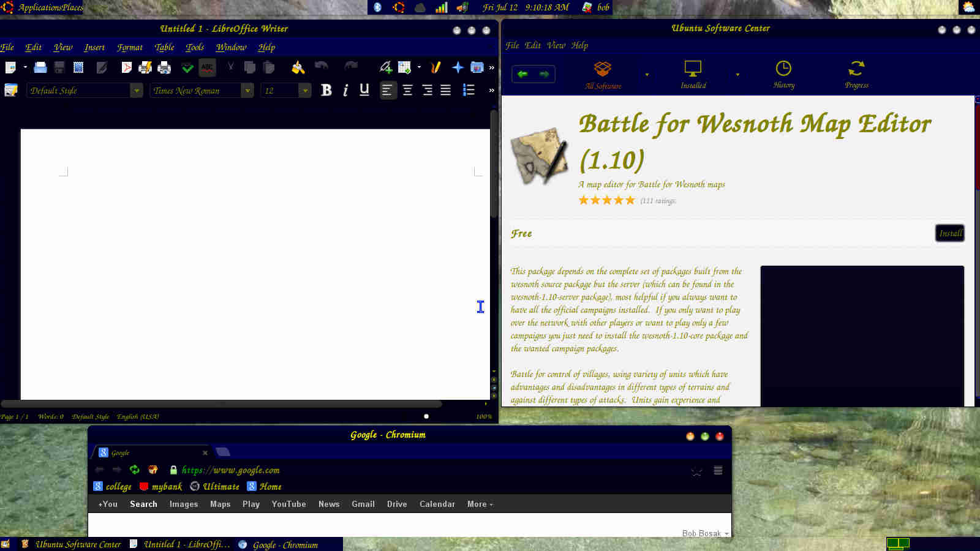Image resolution: width=980 pixels, height=551 pixels.
Task: Expand the All Software category arrow
Action: [647, 75]
